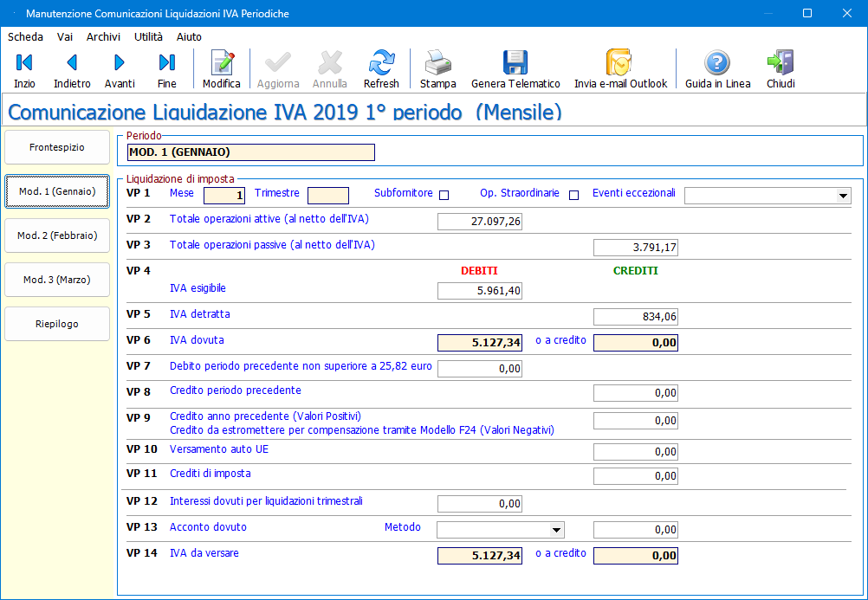
Task: Open the Metodo dropdown for Acconto dovuto
Action: pyautogui.click(x=556, y=530)
